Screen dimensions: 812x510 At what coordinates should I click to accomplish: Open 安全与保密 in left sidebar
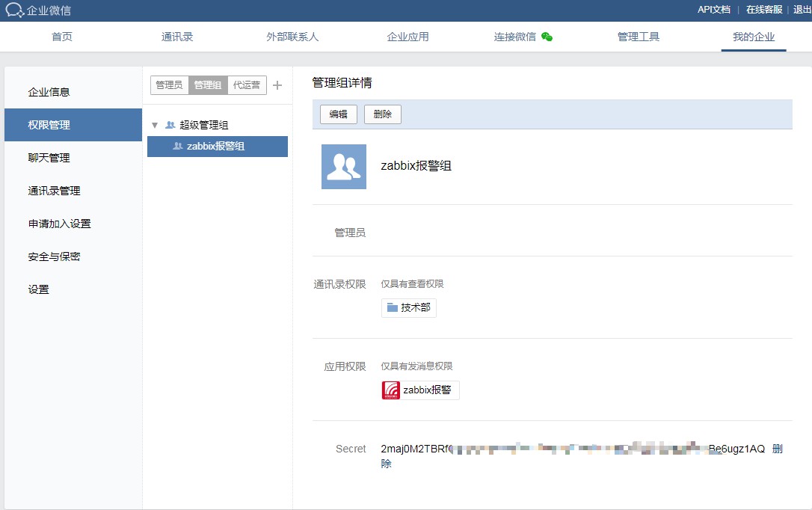(54, 256)
